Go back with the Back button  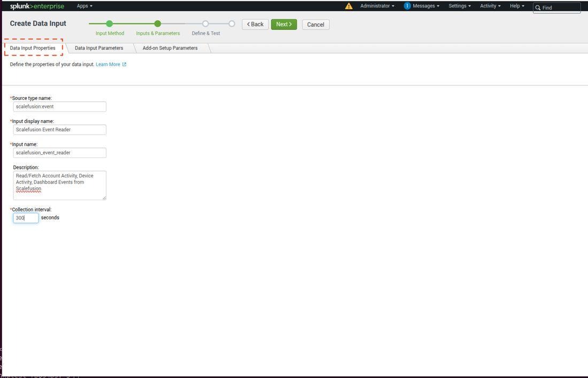[x=255, y=25]
